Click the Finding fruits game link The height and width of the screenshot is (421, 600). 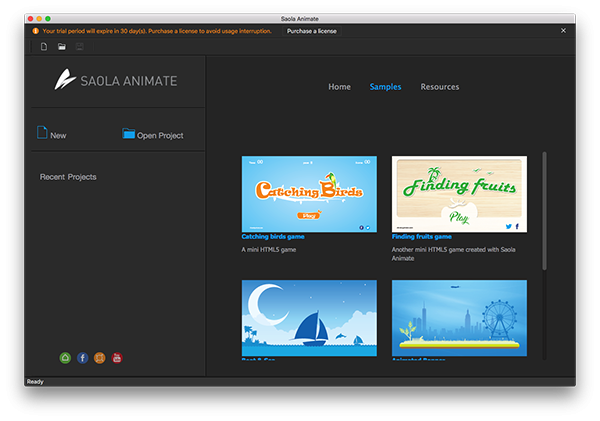422,237
